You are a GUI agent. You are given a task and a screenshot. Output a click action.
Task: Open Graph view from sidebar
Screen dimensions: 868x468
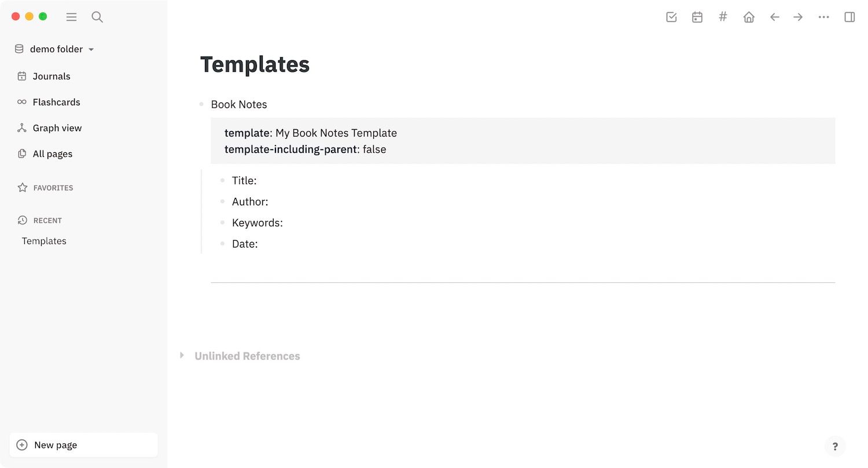point(57,128)
